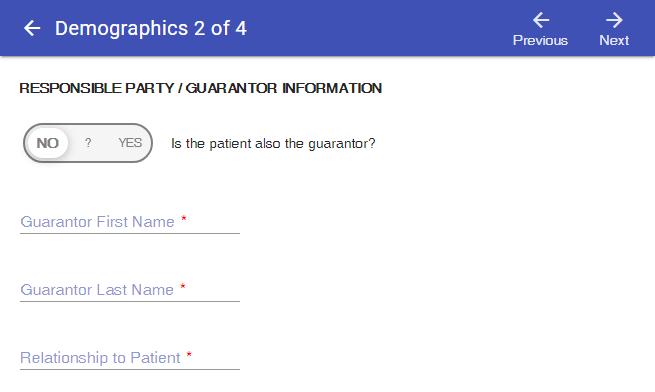Screen dimensions: 655x392
Task: Click the red asterisk by Relationship to Patient
Action: tap(189, 354)
